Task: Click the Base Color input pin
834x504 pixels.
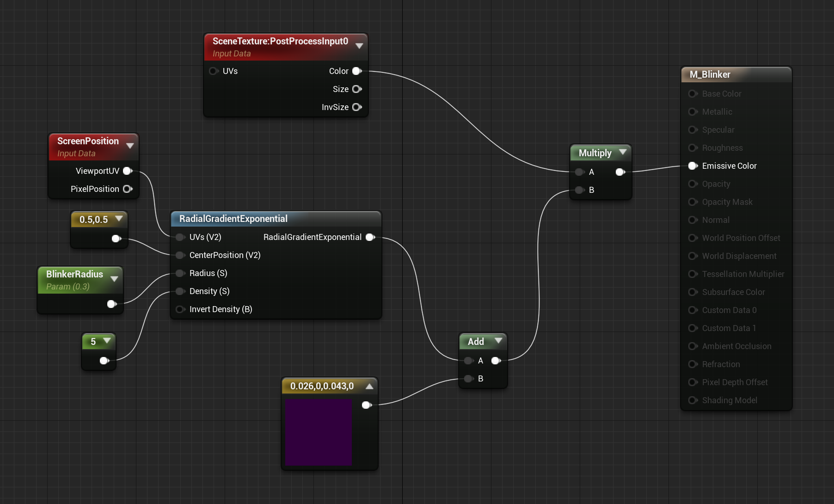Action: pos(693,94)
